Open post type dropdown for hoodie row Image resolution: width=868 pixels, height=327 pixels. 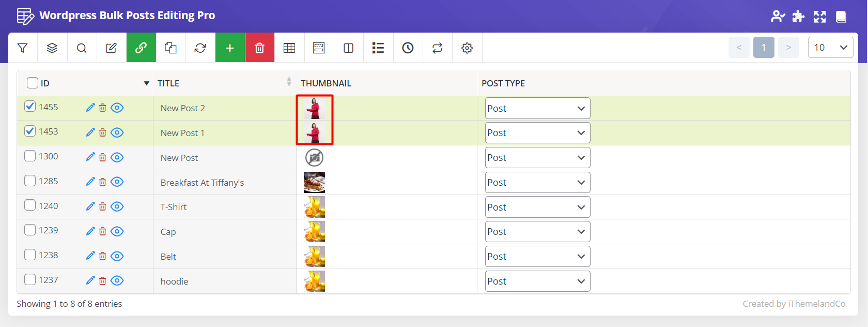click(537, 281)
